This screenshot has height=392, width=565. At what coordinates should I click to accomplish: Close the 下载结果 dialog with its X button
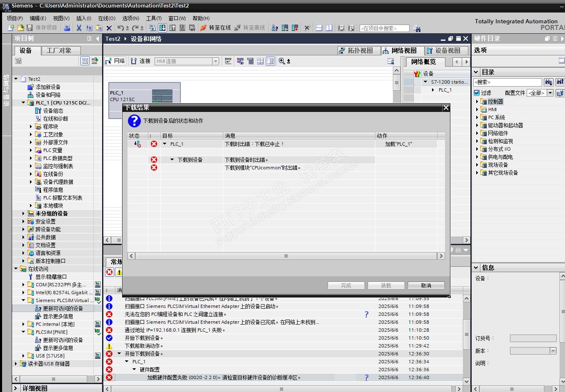[x=446, y=108]
